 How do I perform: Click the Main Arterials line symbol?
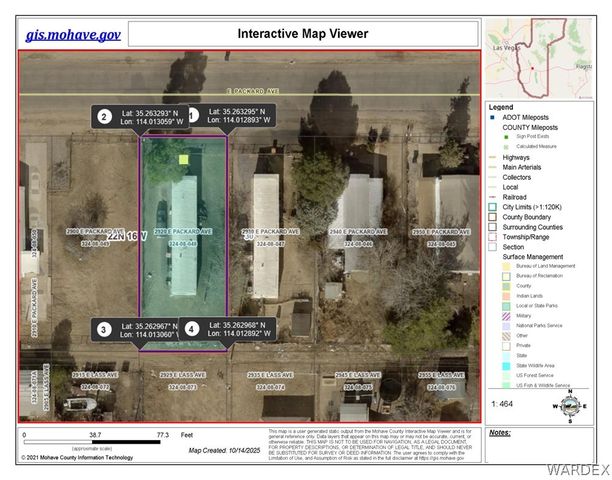493,167
